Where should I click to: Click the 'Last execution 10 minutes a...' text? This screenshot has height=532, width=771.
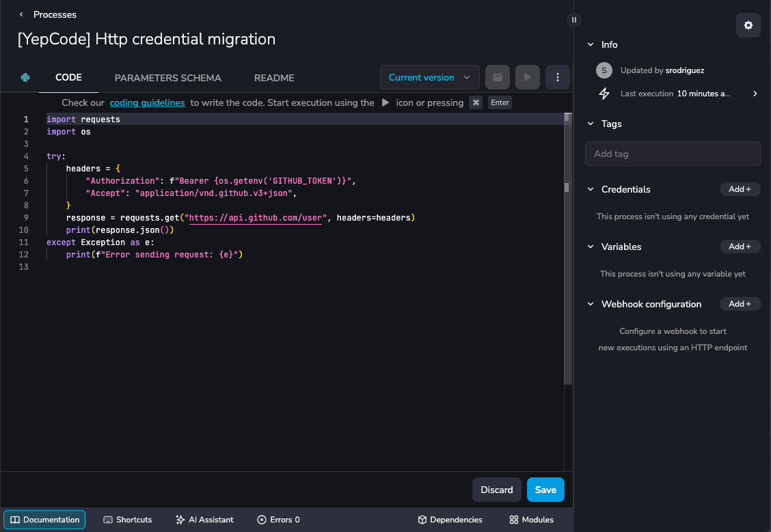pos(675,94)
